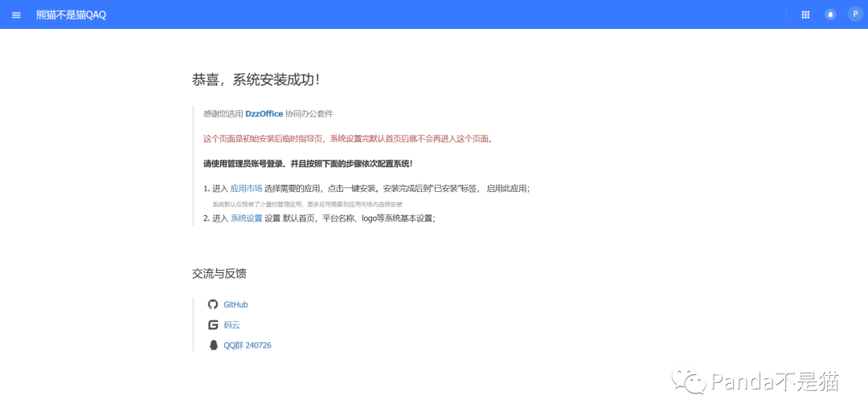Viewport: 868px width, 420px height.
Task: Open the hamburger menu icon
Action: tap(16, 15)
